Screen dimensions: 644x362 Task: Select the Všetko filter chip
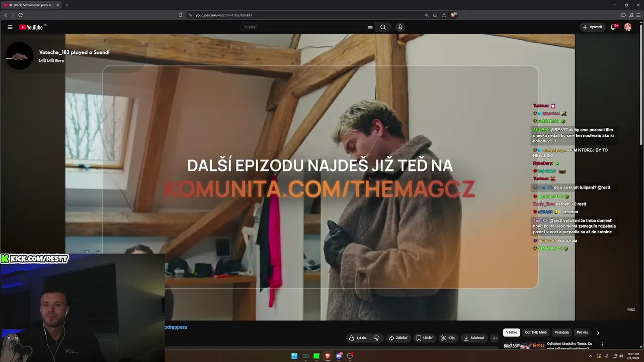click(x=512, y=332)
